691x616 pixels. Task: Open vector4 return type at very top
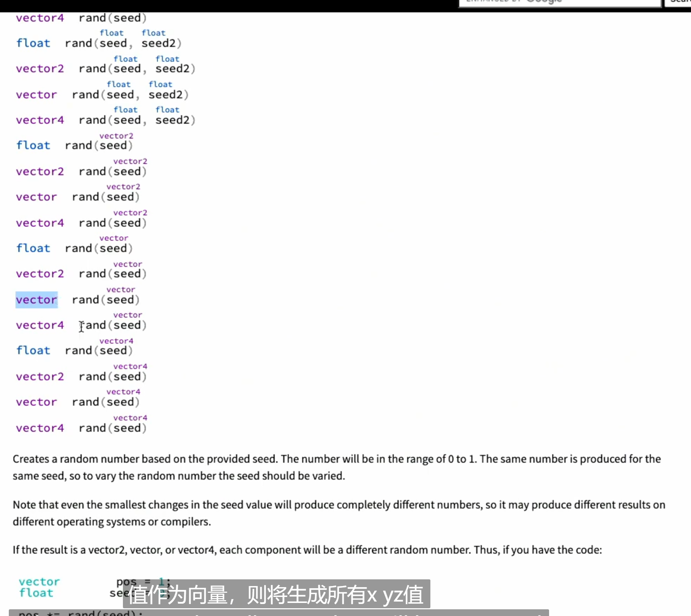(40, 18)
